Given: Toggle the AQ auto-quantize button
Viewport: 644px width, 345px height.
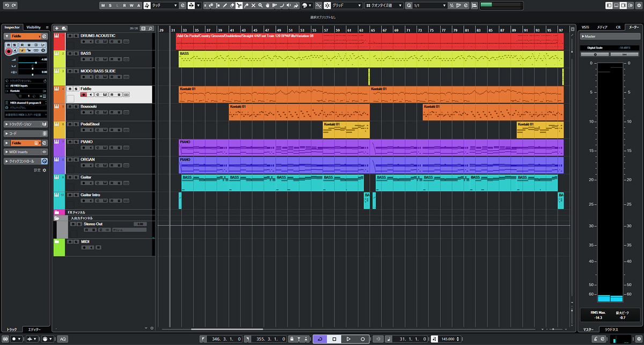Looking at the screenshot, I should (x=63, y=339).
